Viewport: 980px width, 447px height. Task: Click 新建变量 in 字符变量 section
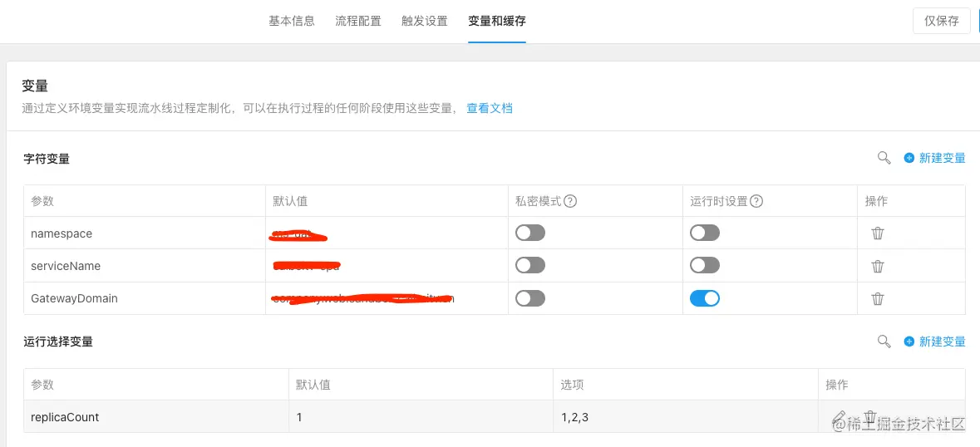[x=934, y=158]
